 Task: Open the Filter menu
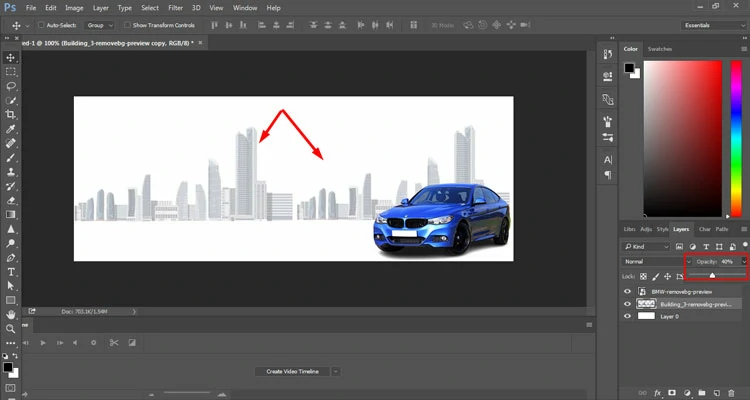(175, 7)
